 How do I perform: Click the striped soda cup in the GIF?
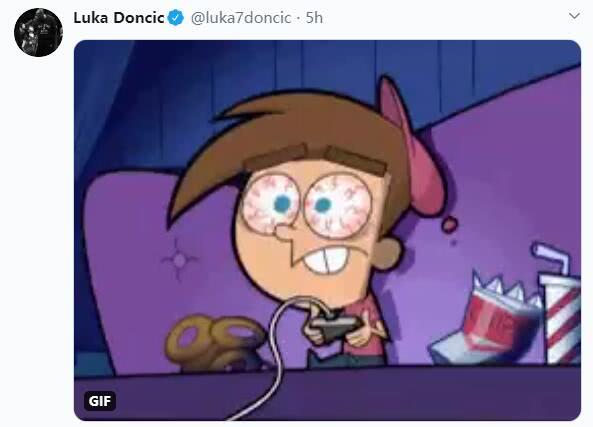tap(560, 320)
